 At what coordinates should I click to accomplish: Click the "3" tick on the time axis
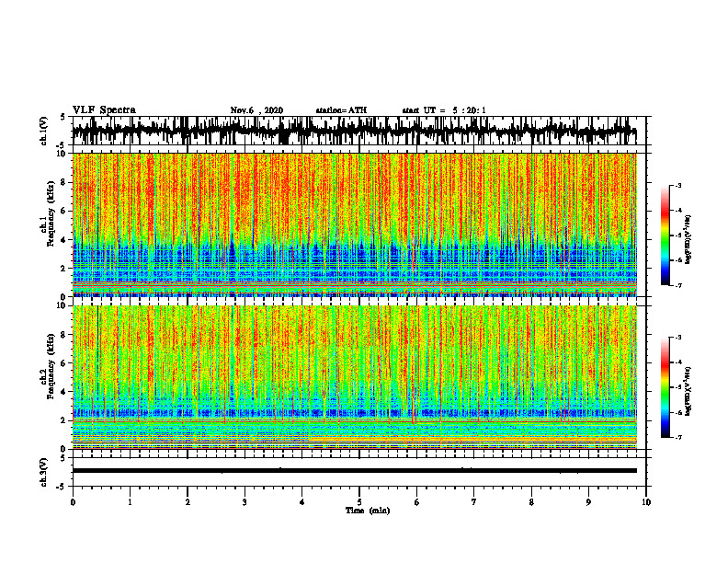(245, 502)
